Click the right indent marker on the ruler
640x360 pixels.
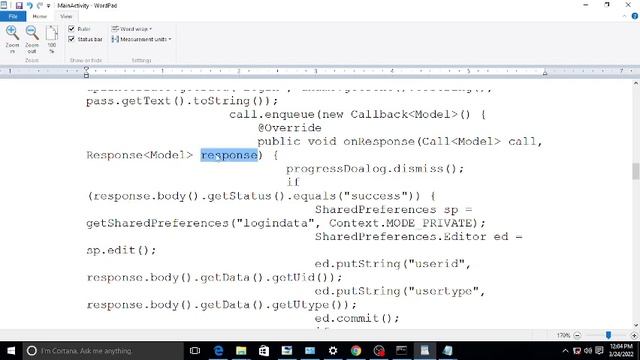544,73
